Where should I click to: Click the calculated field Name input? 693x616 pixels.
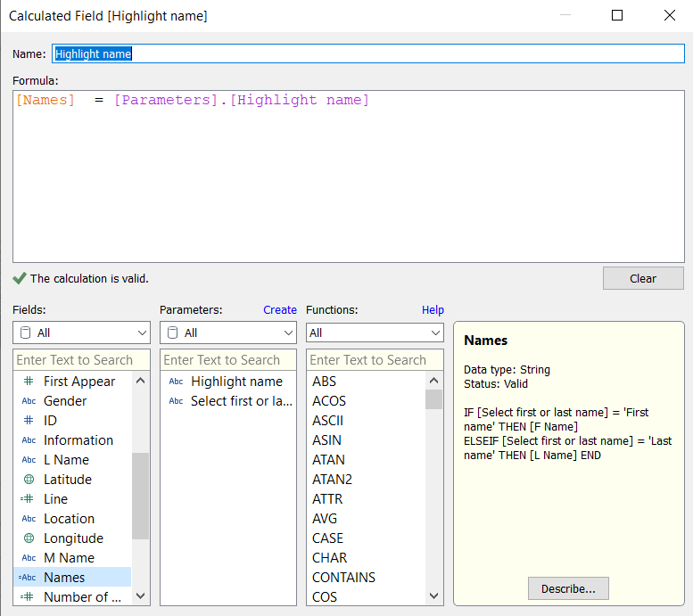(x=367, y=53)
